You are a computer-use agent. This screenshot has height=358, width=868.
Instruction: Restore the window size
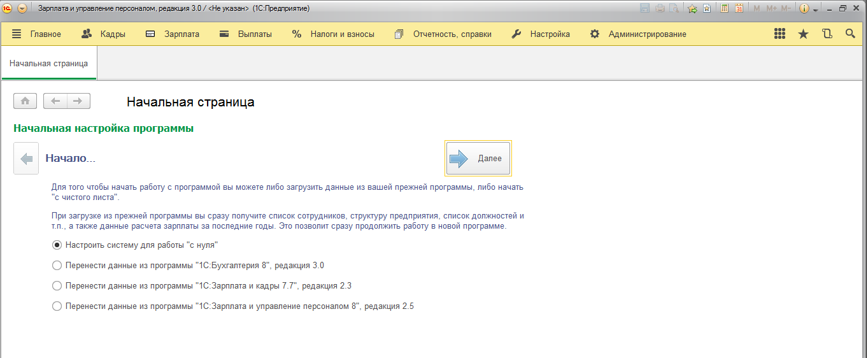pos(843,9)
